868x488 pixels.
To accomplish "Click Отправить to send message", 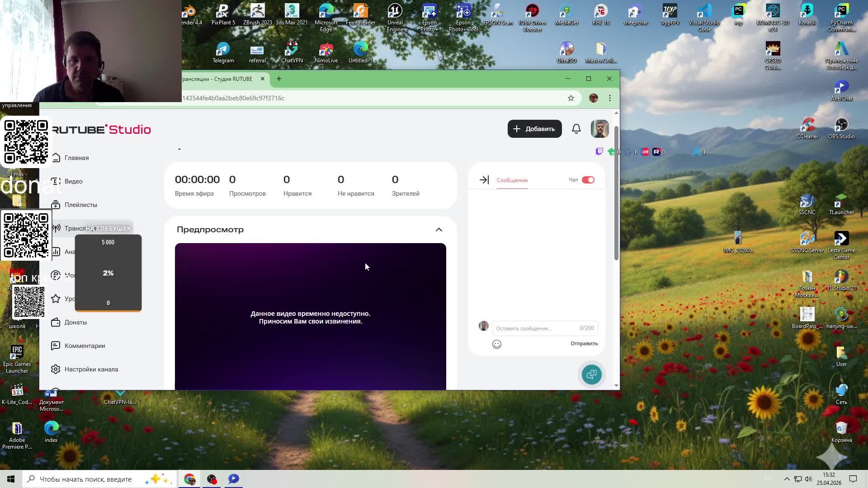I will (584, 343).
